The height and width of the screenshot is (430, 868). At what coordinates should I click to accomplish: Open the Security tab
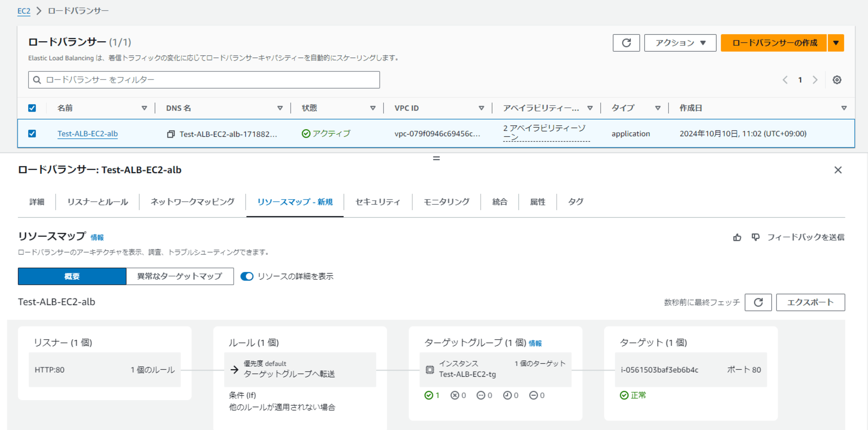click(x=378, y=202)
